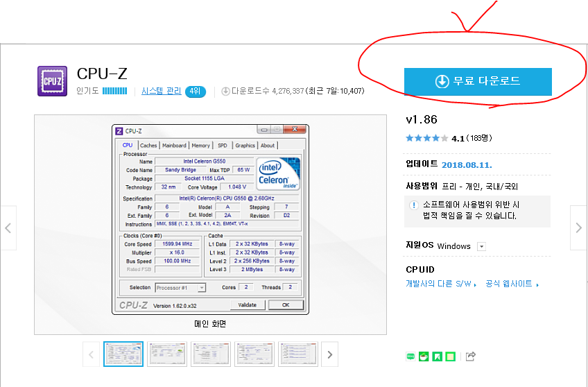
Task: Select the fourth screenshot thumbnail
Action: click(254, 354)
